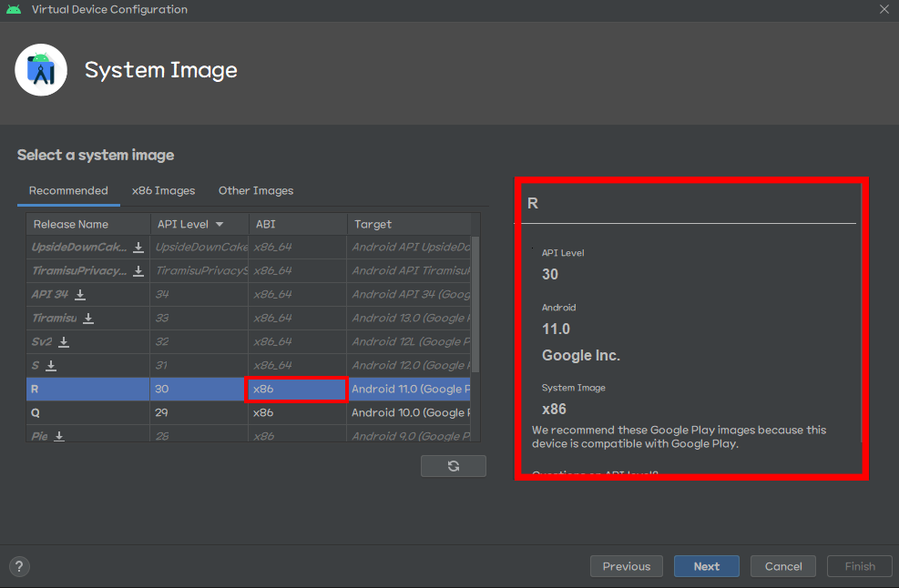
Task: Select the Q release row
Action: [249, 412]
